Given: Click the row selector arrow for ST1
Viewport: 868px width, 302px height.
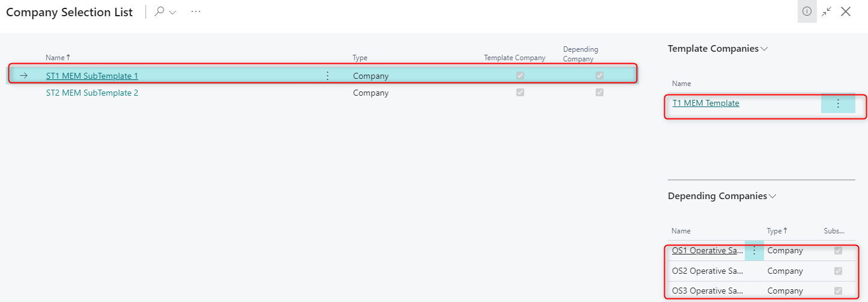Looking at the screenshot, I should (24, 76).
